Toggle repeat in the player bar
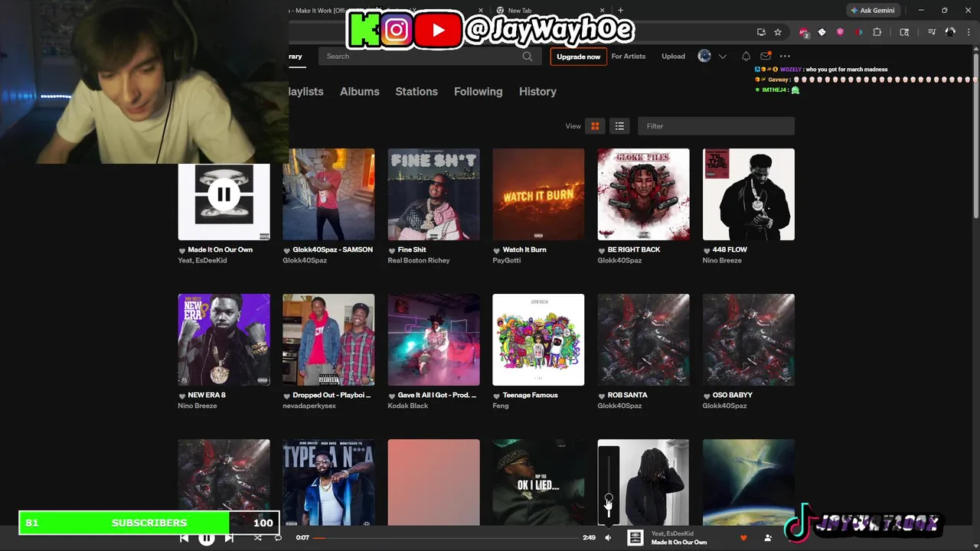The image size is (980, 551). click(278, 538)
